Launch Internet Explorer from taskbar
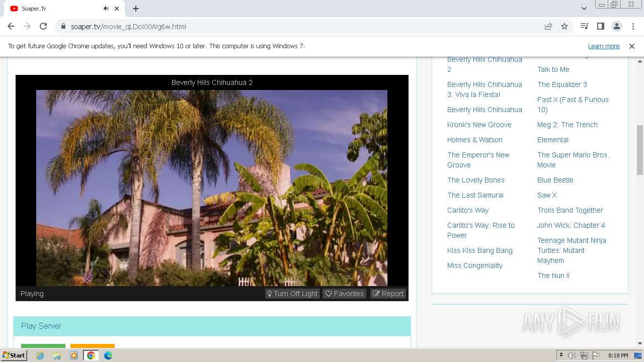 (40, 355)
